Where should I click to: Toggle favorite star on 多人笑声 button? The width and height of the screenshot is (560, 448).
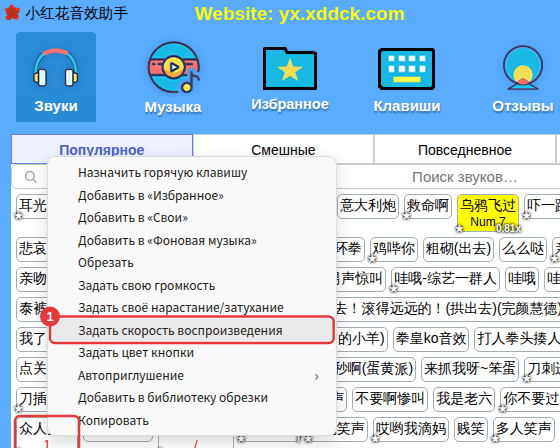(x=495, y=438)
